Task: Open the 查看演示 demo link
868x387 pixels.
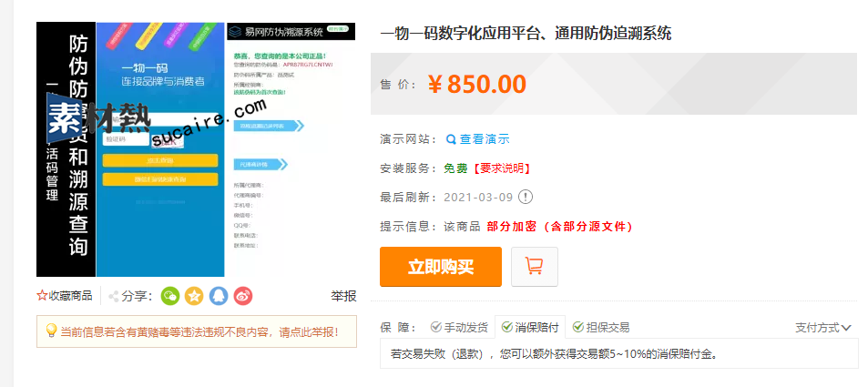Action: click(x=485, y=139)
